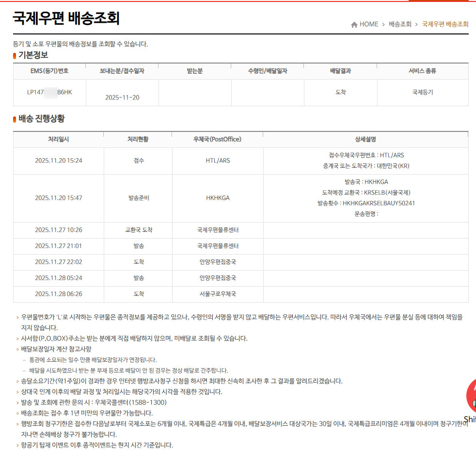
Task: Open the 배송조회 breadcrumb link
Action: tap(400, 24)
